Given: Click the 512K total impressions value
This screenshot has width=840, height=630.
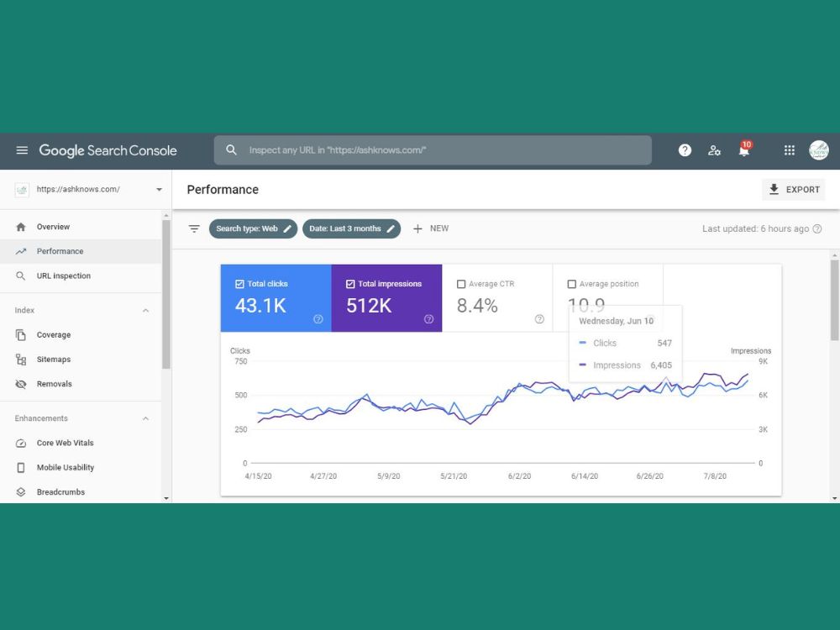Looking at the screenshot, I should (369, 306).
